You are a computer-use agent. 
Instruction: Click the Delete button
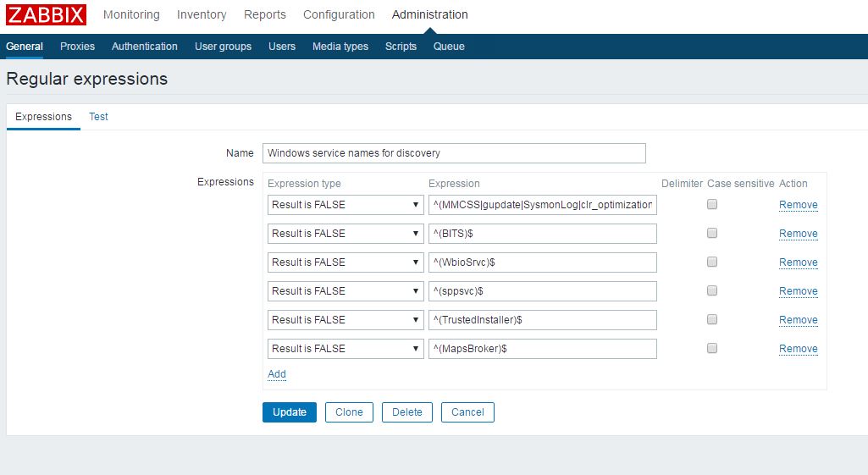pos(407,412)
